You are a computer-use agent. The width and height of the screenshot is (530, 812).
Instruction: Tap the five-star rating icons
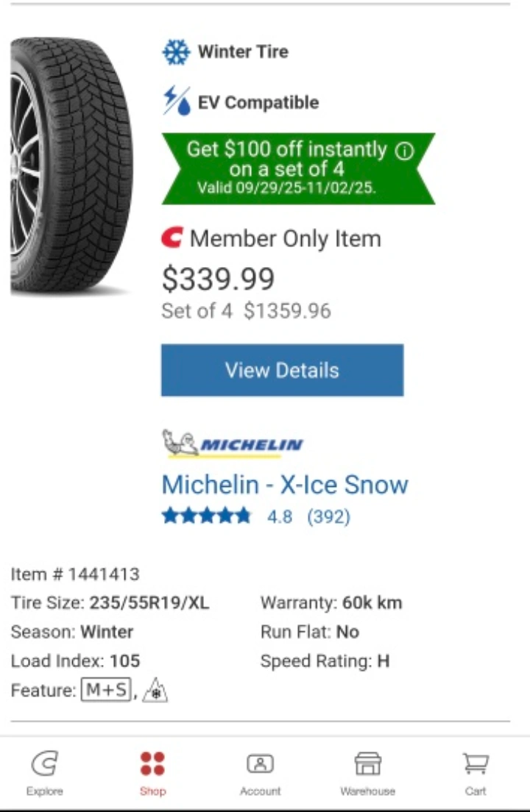(206, 516)
